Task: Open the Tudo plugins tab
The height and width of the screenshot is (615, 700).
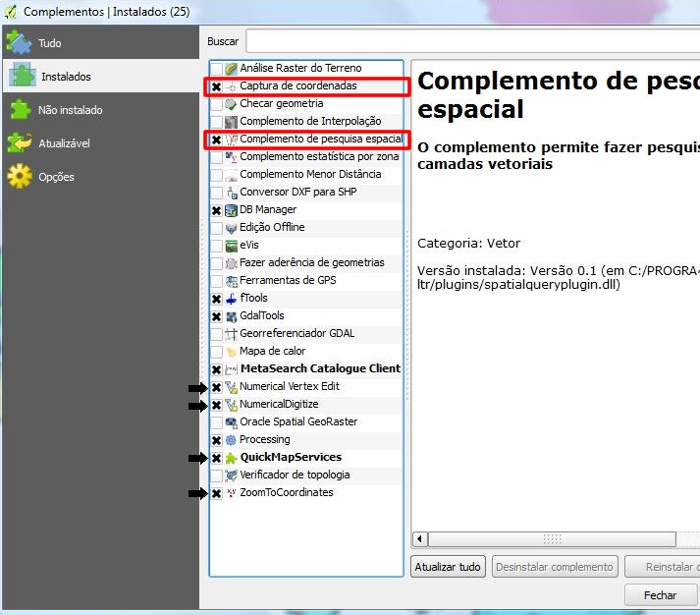Action: (49, 43)
